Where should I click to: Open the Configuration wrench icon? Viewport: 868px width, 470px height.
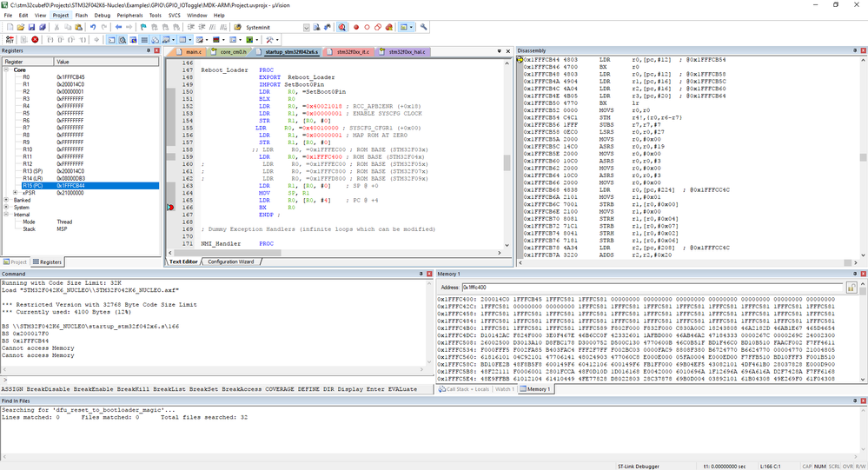point(423,27)
